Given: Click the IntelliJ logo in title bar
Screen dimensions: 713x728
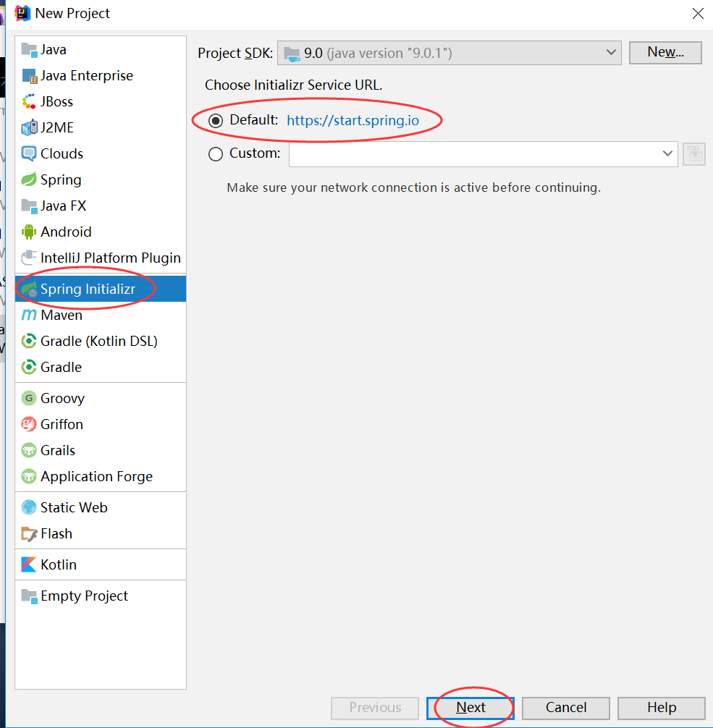Looking at the screenshot, I should tap(22, 14).
